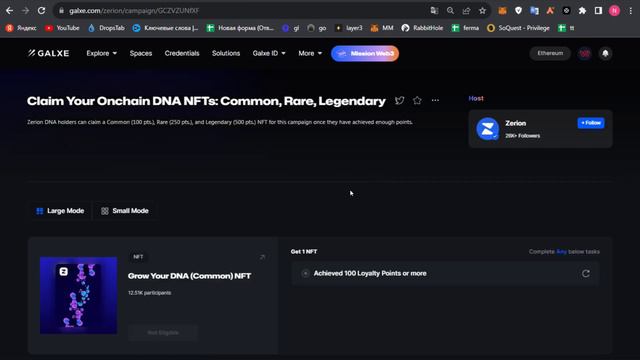The image size is (640, 360).
Task: Open the Google Translate extension icon
Action: pyautogui.click(x=534, y=11)
